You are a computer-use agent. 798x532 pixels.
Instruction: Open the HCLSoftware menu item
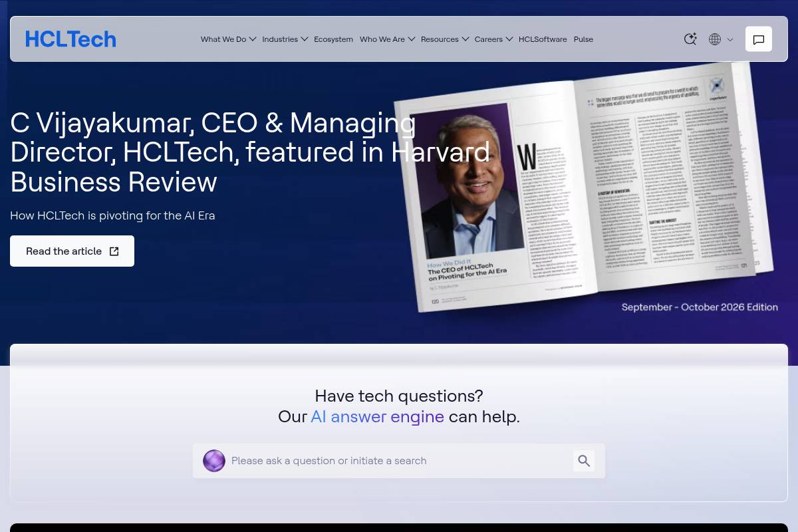[543, 39]
